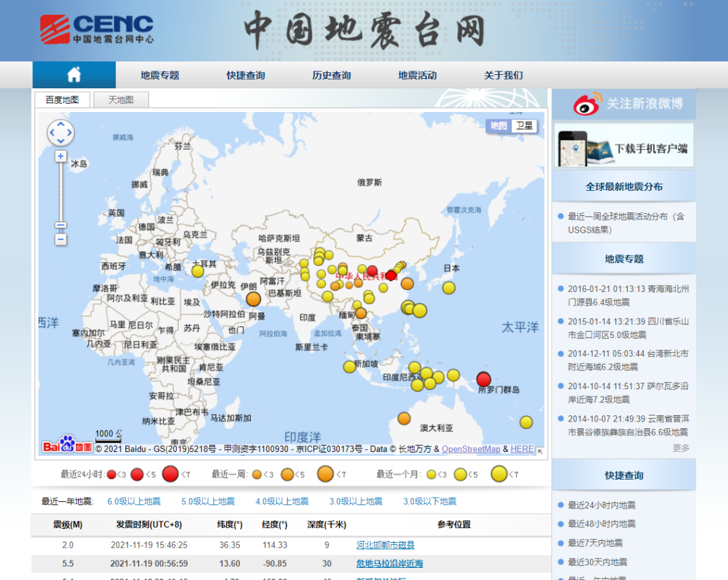The width and height of the screenshot is (728, 580).
Task: Click the orange marker in Australia
Action: click(404, 418)
